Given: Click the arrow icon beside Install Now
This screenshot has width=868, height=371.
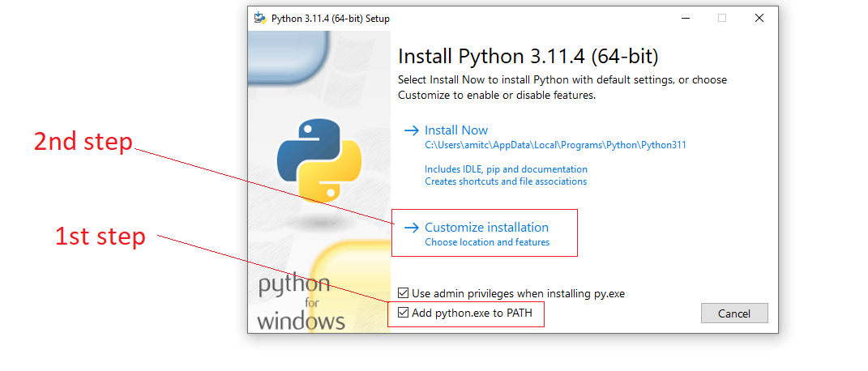Looking at the screenshot, I should [411, 130].
